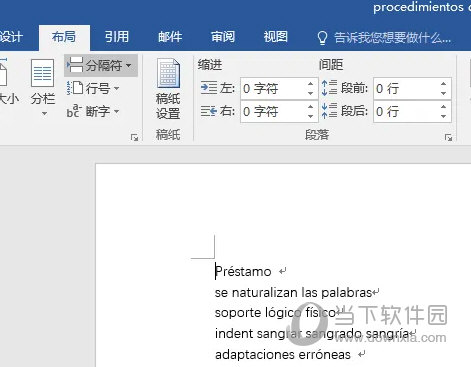Click the left indent icon
Image resolution: width=471 pixels, height=367 pixels.
coord(209,88)
